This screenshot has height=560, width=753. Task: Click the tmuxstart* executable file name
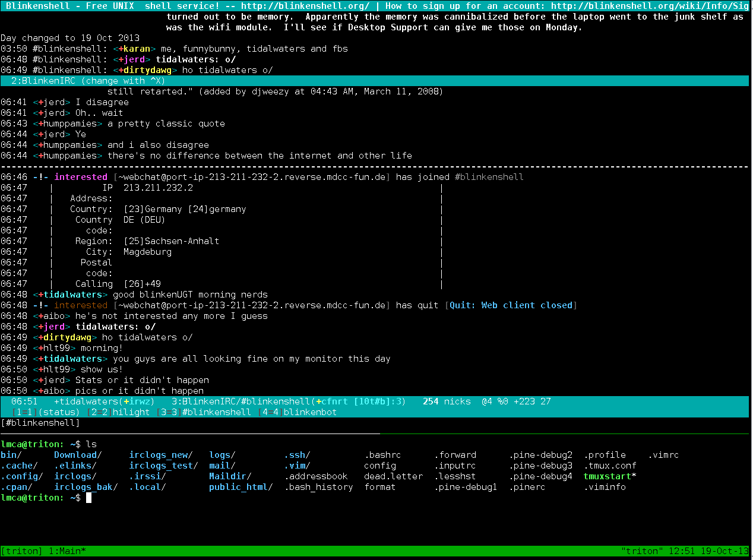(609, 476)
